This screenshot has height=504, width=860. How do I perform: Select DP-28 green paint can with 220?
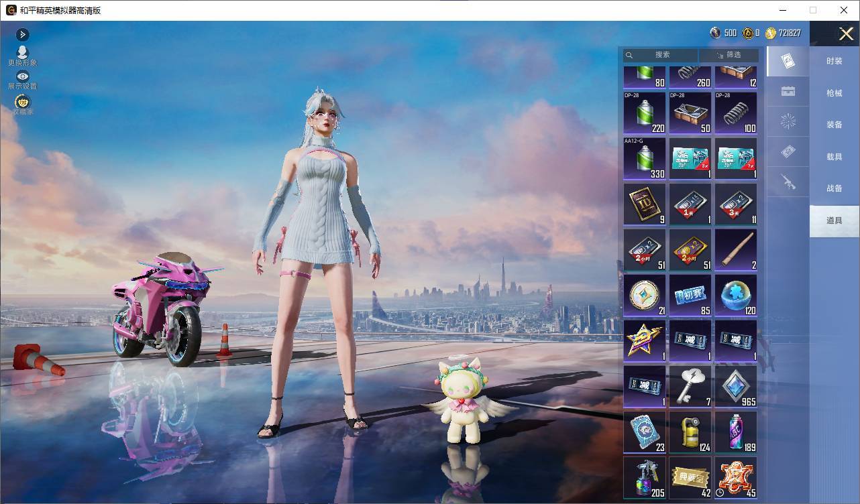645,113
